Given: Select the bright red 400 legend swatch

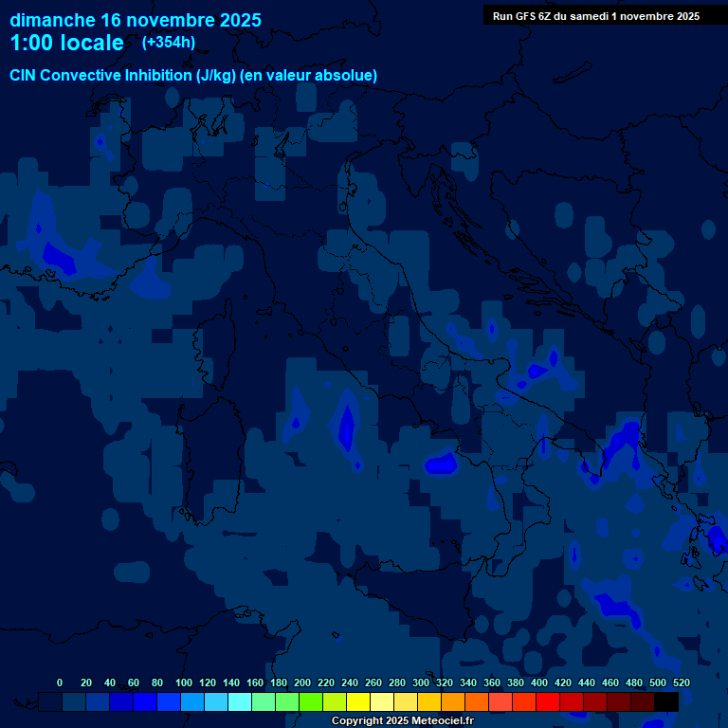Looking at the screenshot, I should point(548,702).
